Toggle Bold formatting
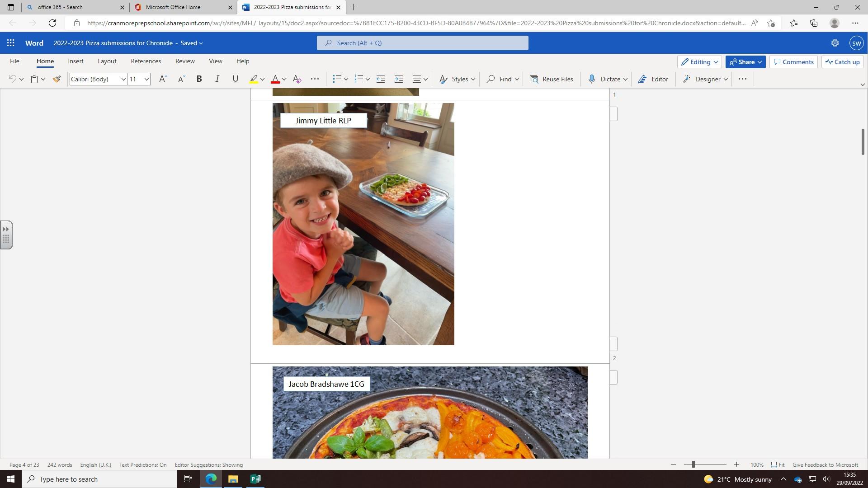The image size is (868, 488). (199, 79)
